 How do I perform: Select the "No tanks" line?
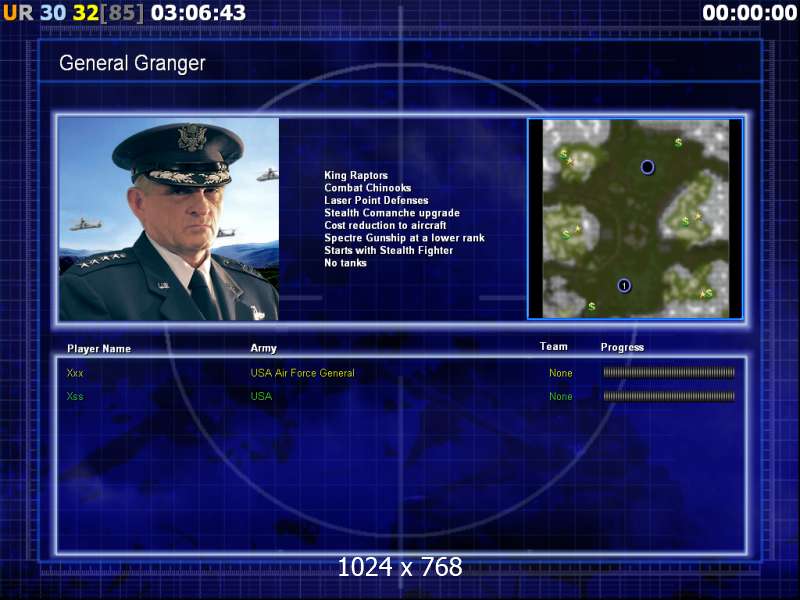[x=345, y=263]
